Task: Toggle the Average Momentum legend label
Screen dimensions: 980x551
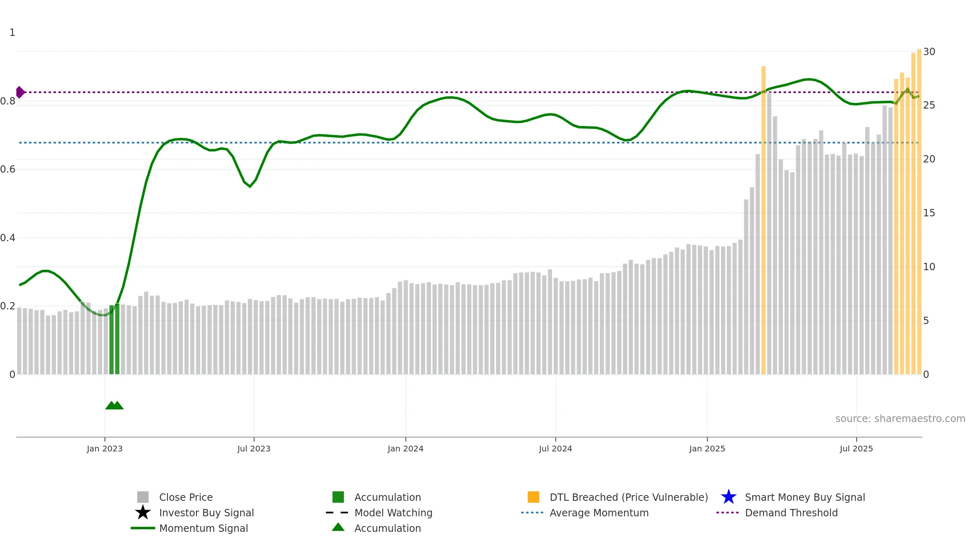Action: pyautogui.click(x=599, y=513)
